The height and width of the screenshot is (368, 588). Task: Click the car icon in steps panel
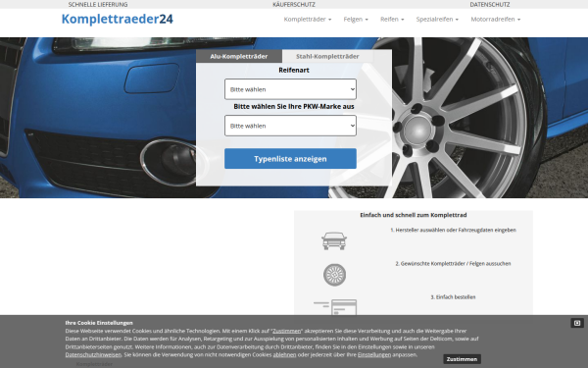click(x=334, y=241)
